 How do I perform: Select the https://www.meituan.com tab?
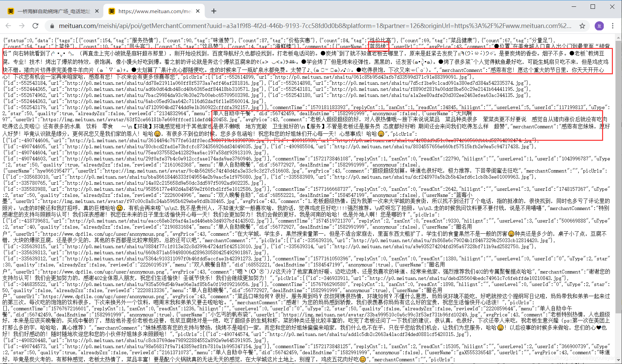pos(154,11)
